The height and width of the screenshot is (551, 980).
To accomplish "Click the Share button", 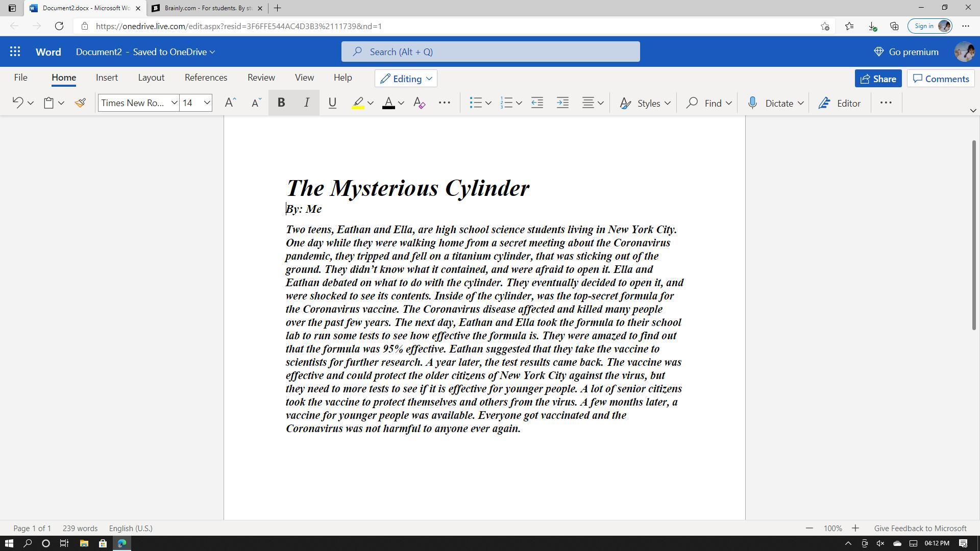I will pyautogui.click(x=878, y=79).
